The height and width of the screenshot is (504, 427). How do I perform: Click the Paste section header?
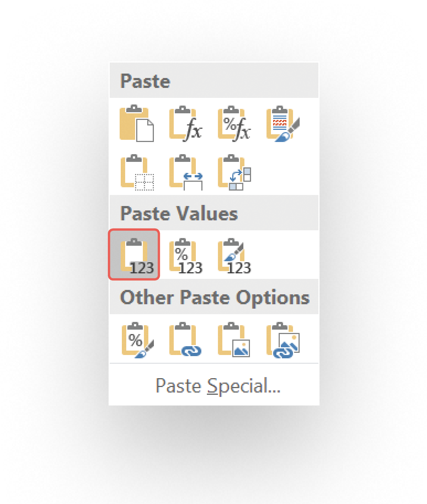214,81
